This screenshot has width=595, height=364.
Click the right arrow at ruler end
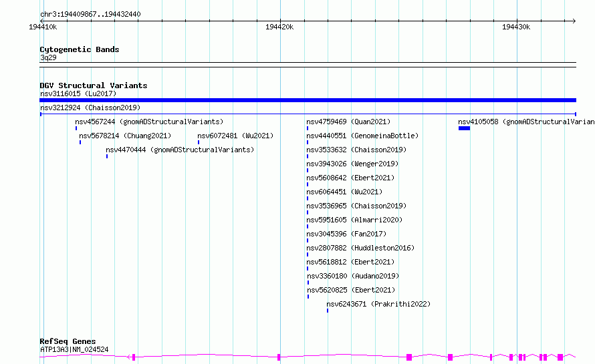point(574,21)
